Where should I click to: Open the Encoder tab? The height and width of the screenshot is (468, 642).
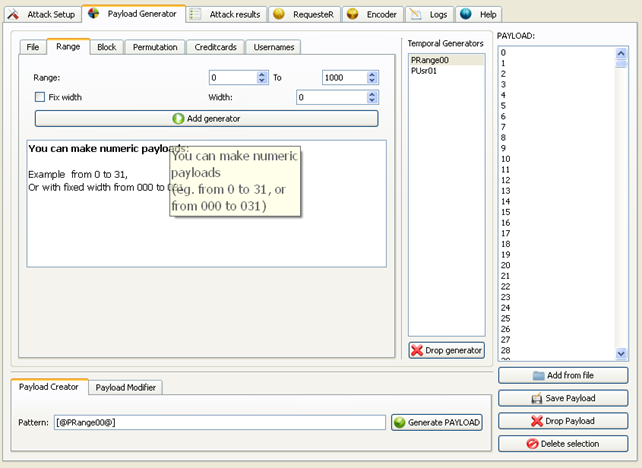point(373,14)
